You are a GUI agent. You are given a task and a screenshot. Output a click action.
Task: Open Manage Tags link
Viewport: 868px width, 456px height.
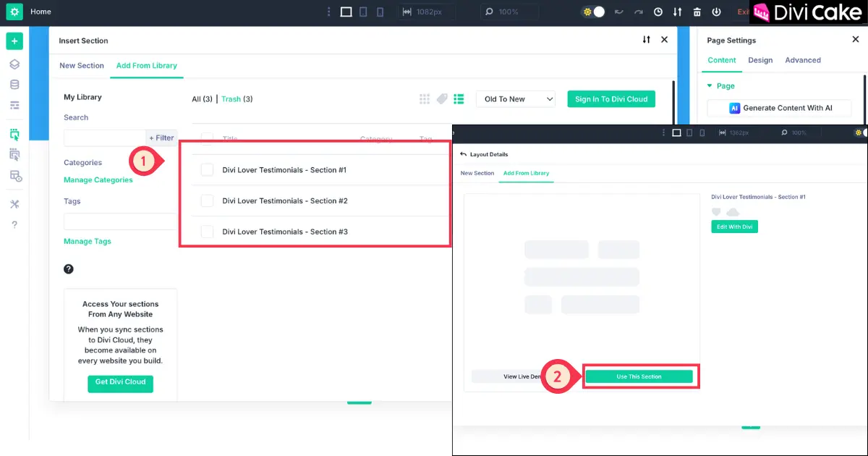(88, 242)
